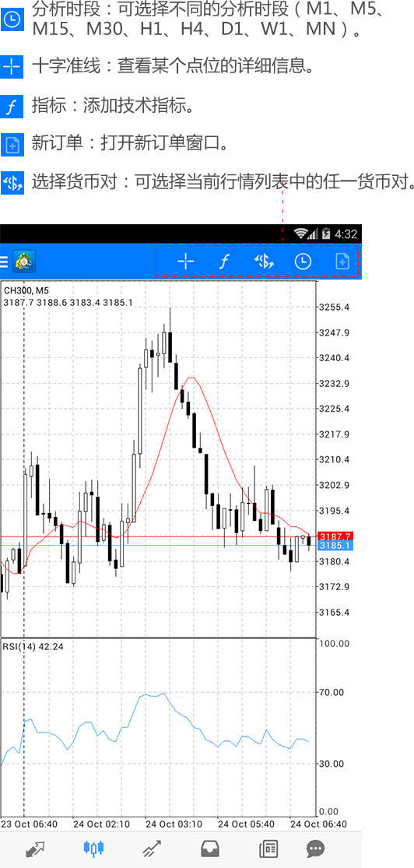Click the RSI(14) 42.24 indicator label
414x868 pixels.
(33, 646)
